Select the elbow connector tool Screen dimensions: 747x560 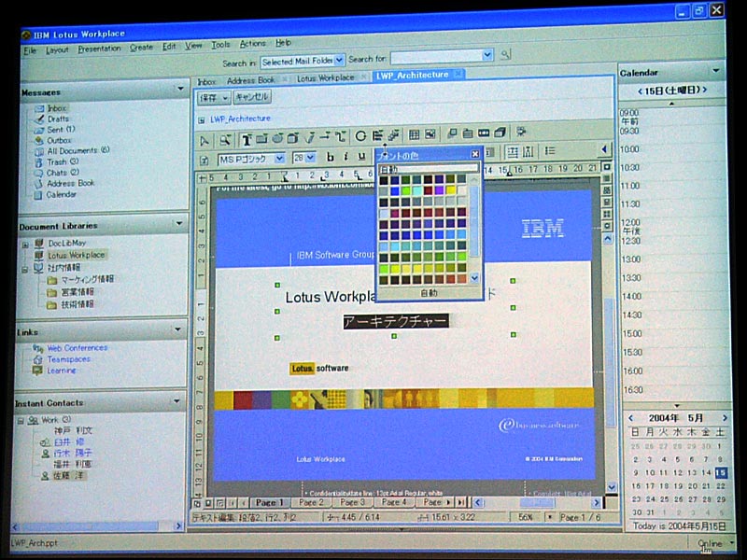(340, 137)
